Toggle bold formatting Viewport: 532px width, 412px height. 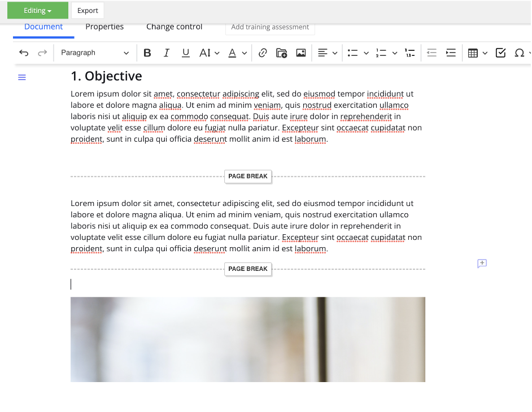147,53
